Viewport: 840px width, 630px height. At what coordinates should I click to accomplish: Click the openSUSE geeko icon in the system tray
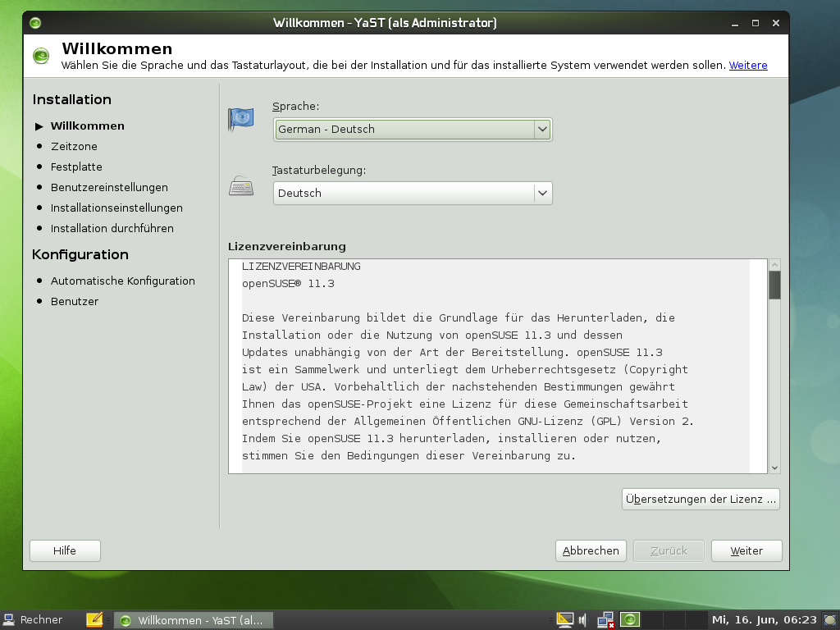(629, 620)
